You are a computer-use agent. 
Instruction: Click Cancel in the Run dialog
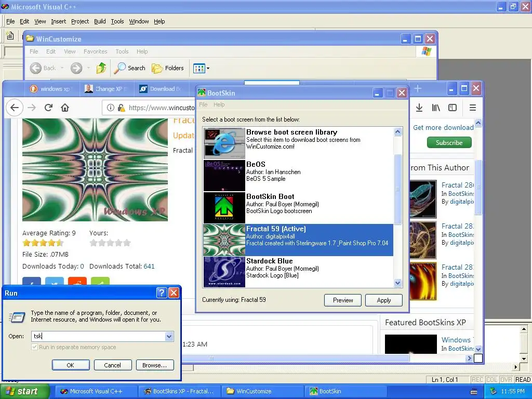(112, 365)
